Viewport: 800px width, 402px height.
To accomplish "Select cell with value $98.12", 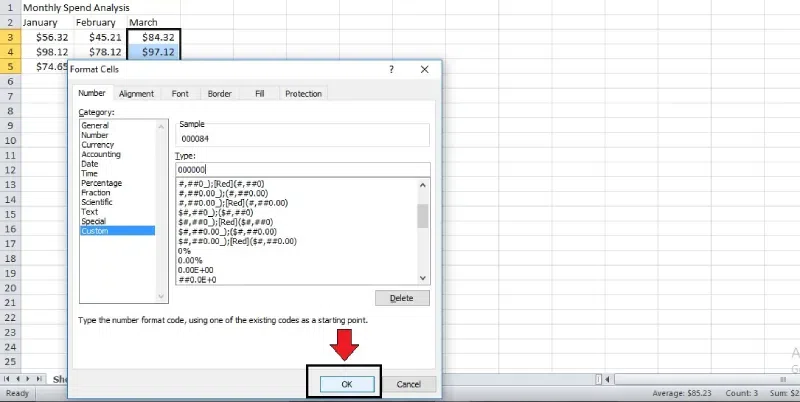I will [47, 52].
